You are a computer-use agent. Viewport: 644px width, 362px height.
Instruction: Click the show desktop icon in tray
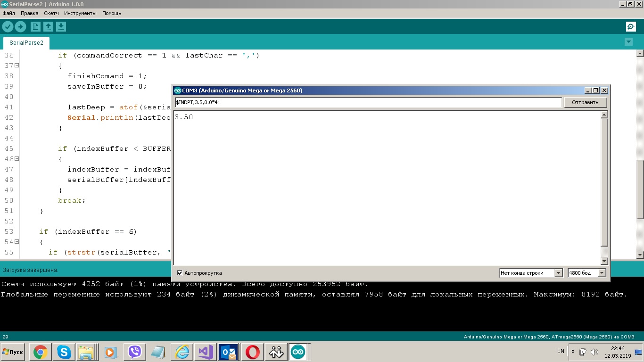pyautogui.click(x=637, y=352)
